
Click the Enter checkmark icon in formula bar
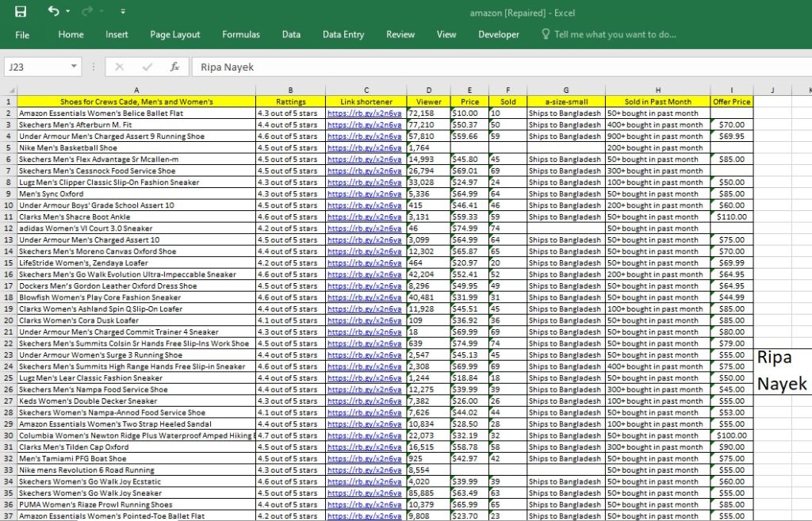[x=147, y=67]
